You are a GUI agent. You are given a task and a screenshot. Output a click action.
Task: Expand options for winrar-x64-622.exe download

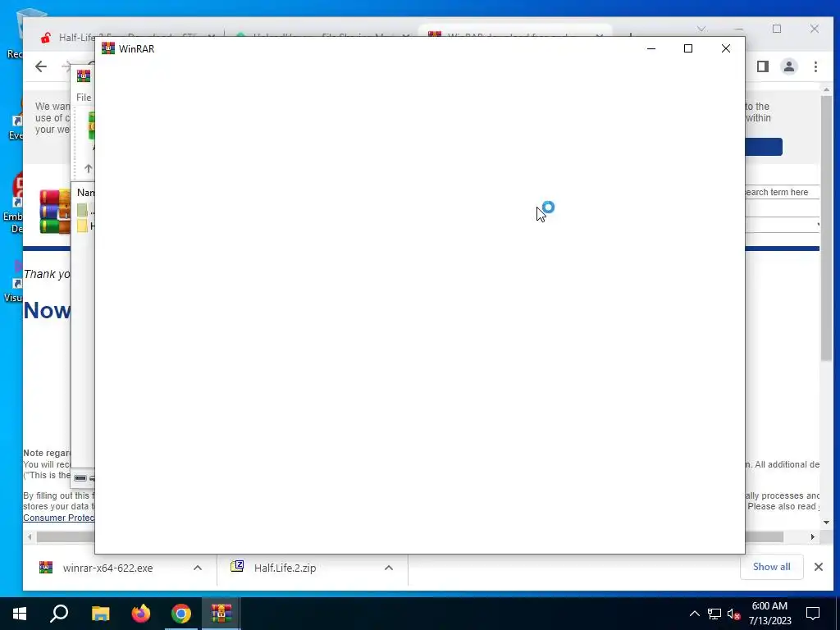(x=198, y=568)
